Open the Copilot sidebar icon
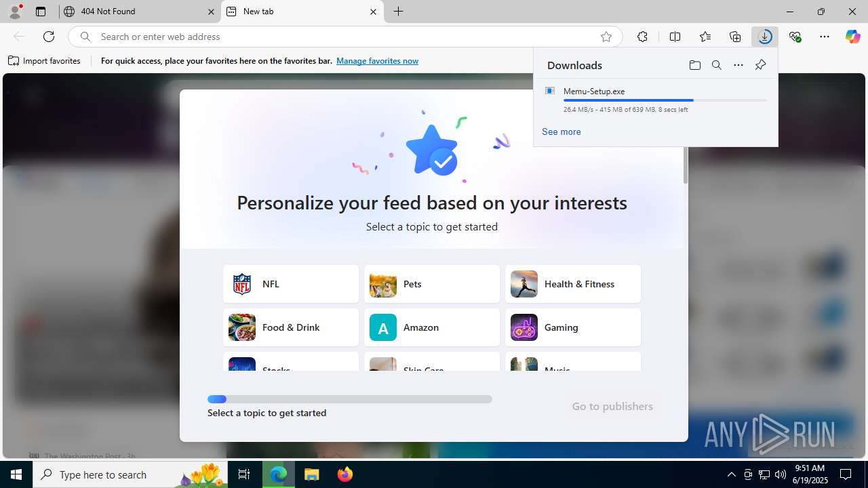This screenshot has height=488, width=868. pyautogui.click(x=852, y=37)
